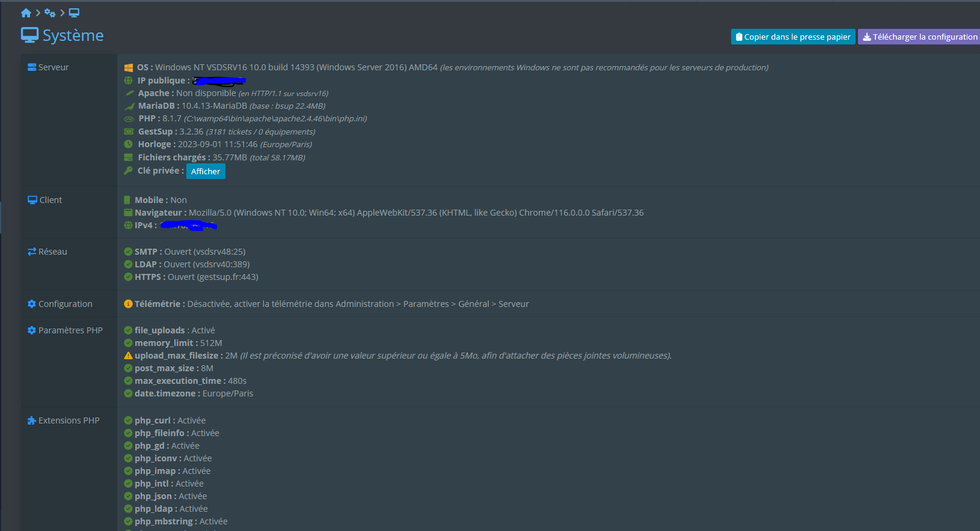Click the large Système monitor icon
The width and height of the screenshot is (980, 531).
29,35
